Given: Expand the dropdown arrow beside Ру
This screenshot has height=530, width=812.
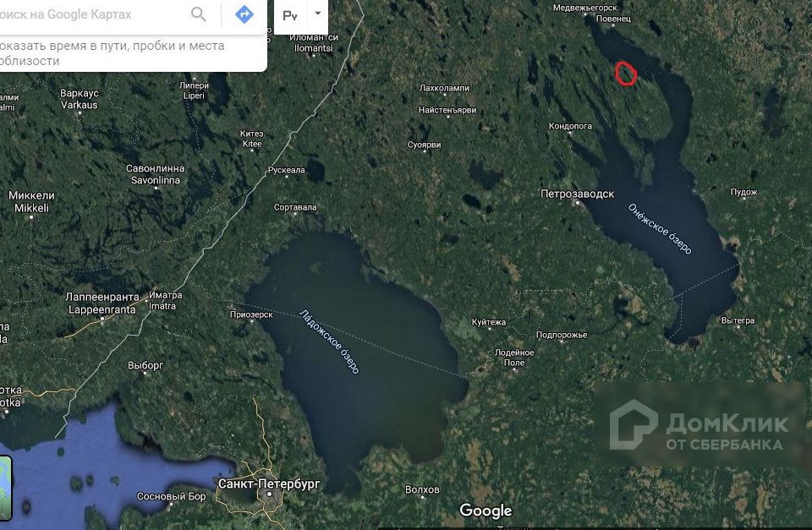Looking at the screenshot, I should click(318, 14).
